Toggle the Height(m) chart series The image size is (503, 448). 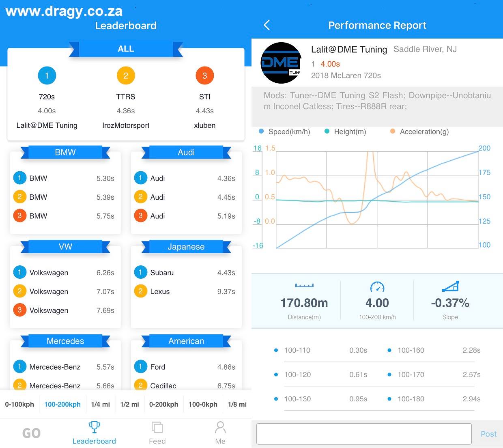(x=345, y=131)
